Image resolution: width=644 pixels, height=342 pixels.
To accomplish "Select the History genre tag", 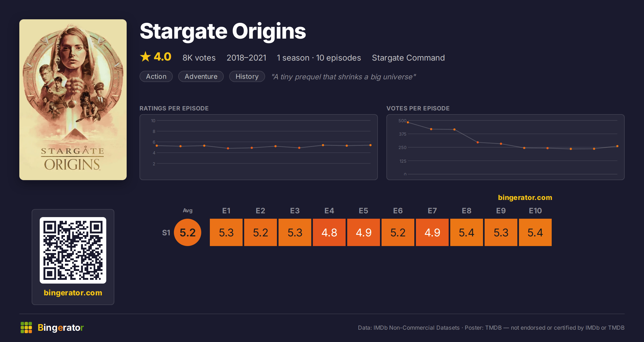I will pos(247,76).
